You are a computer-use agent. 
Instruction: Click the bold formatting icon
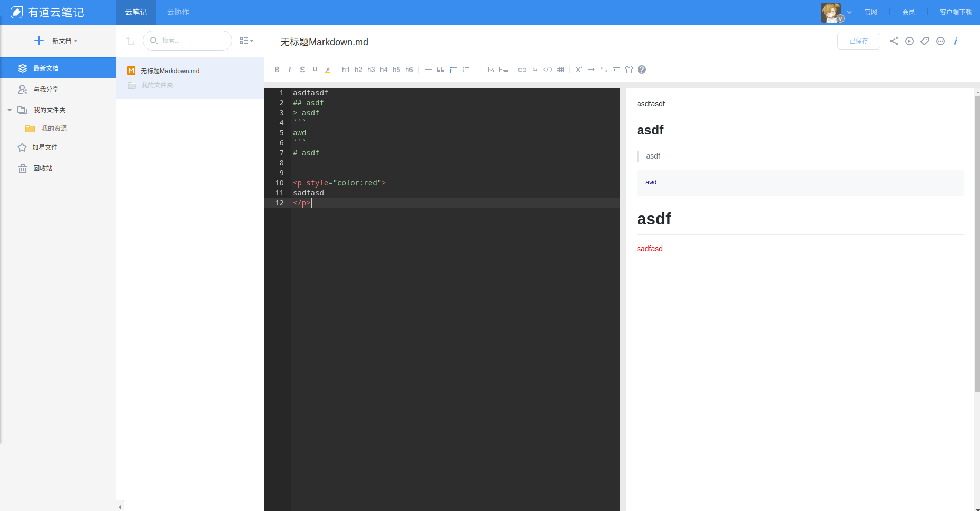(x=277, y=70)
